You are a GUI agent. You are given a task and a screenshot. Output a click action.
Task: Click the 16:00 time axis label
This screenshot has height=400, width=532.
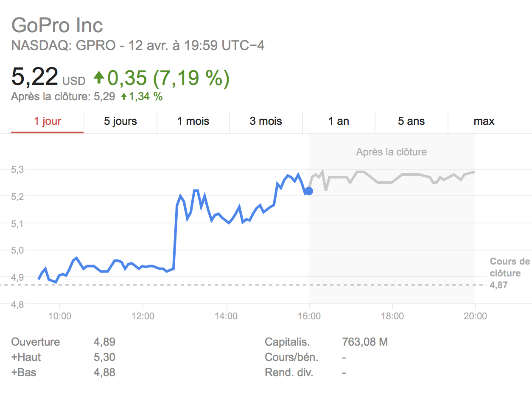(x=309, y=316)
